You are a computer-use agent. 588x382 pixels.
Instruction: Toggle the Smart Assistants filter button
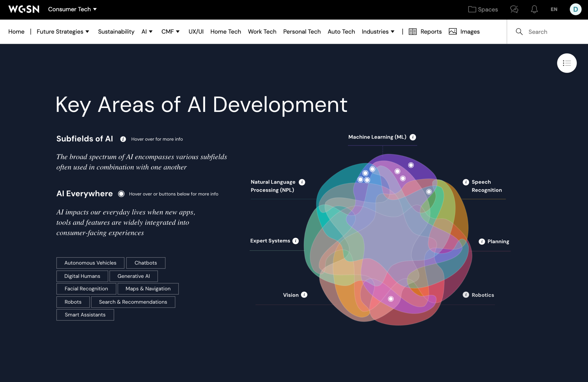pyautogui.click(x=85, y=315)
